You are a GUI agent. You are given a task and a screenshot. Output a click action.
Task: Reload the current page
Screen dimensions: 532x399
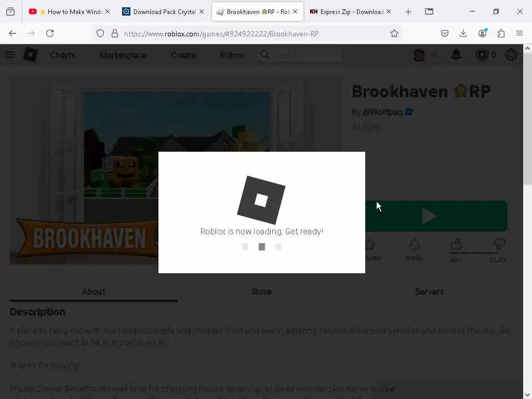click(x=50, y=33)
